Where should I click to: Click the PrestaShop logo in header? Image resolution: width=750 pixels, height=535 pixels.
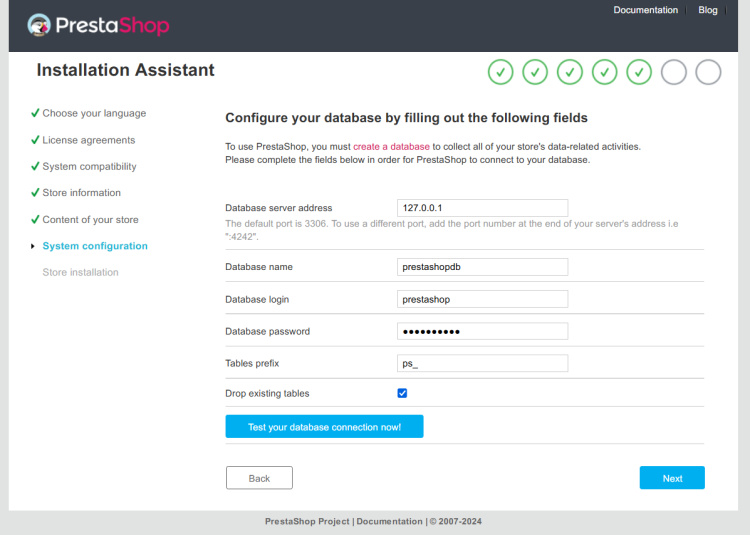(98, 25)
